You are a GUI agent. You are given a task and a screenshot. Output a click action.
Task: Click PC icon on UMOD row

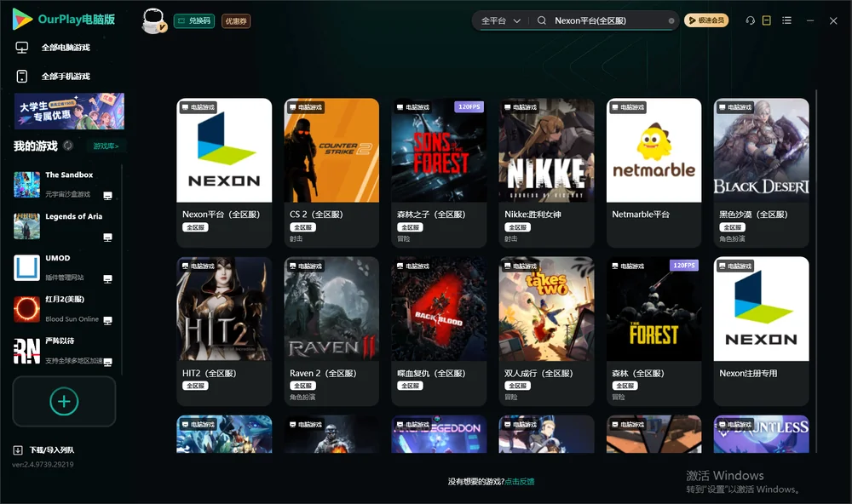coord(107,279)
